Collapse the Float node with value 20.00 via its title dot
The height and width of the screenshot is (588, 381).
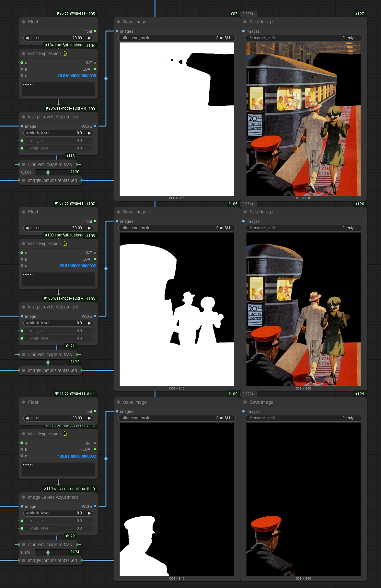click(24, 22)
